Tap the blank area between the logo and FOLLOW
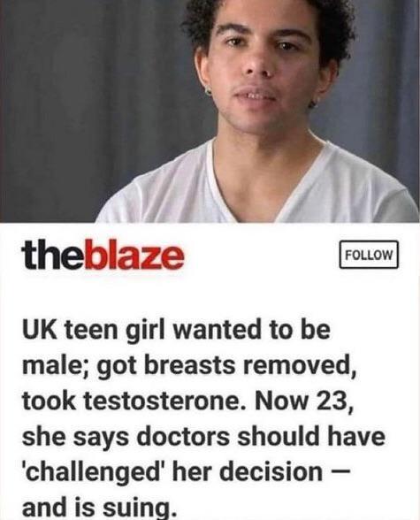This screenshot has width=420, height=520. pos(262,256)
